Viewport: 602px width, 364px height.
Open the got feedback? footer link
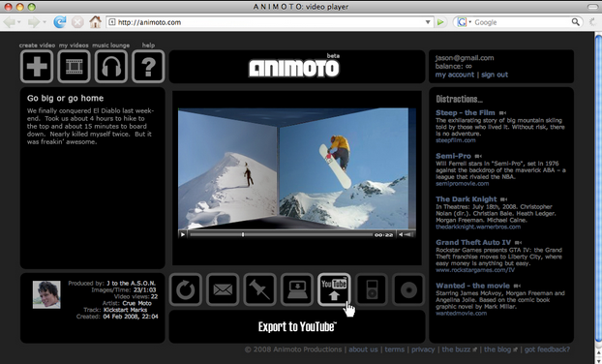(x=547, y=349)
